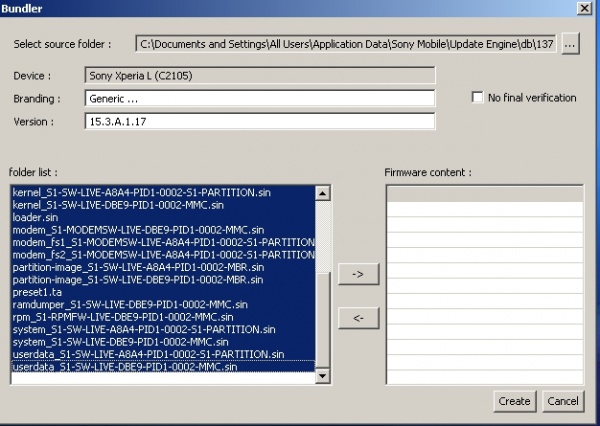
Task: Move selected files to firmware content (->)
Action: pyautogui.click(x=359, y=274)
